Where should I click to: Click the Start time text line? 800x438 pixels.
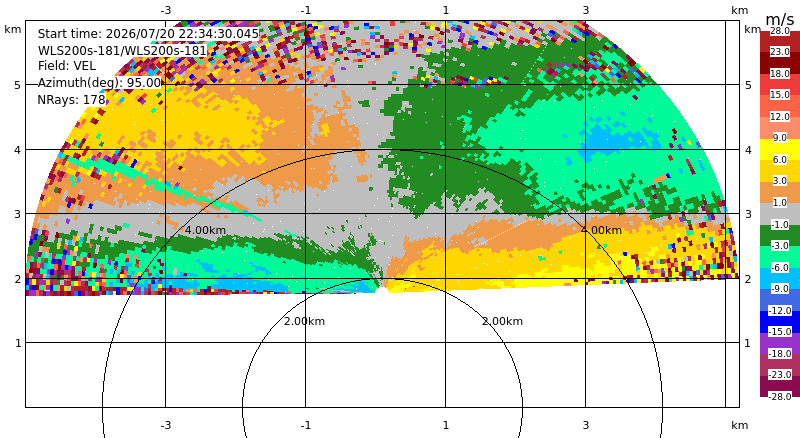[148, 34]
